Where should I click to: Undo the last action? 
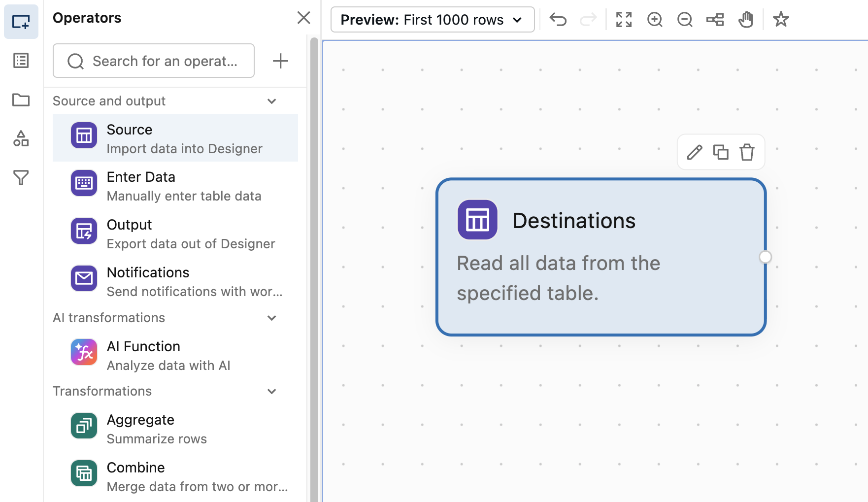pos(558,20)
